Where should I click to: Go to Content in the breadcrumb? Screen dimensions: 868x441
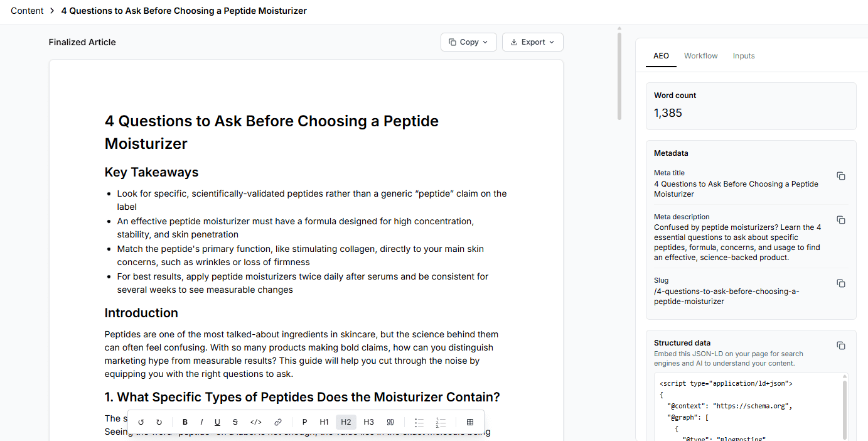(x=27, y=11)
